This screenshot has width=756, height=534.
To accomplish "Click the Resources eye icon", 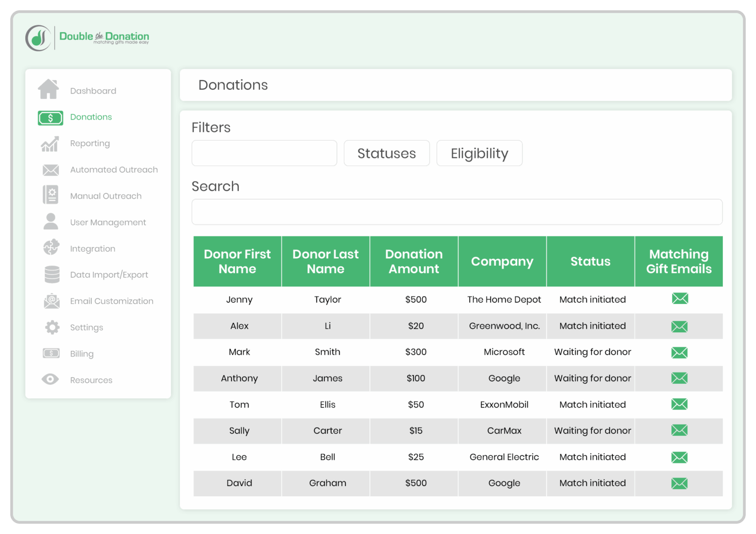I will click(50, 379).
